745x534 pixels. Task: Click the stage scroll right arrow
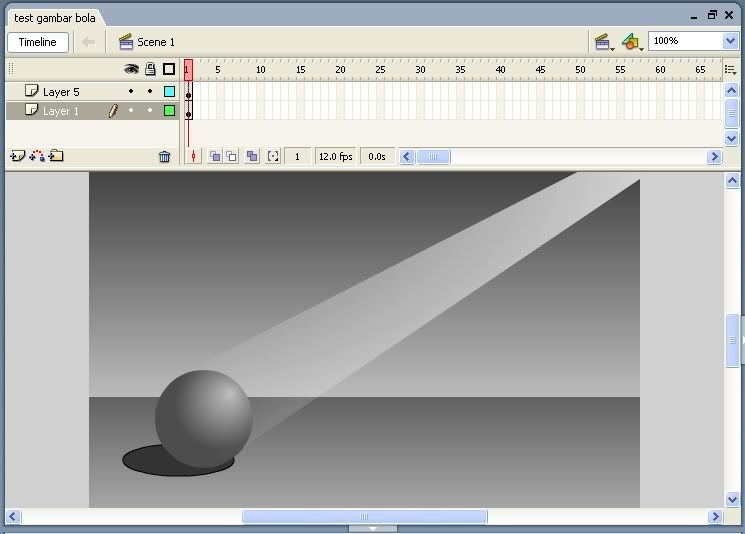[x=715, y=516]
